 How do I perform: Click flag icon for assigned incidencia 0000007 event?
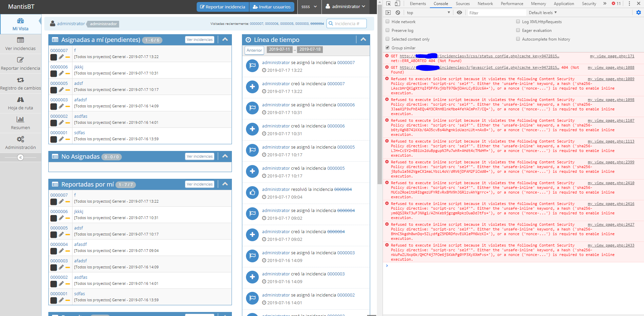click(252, 66)
